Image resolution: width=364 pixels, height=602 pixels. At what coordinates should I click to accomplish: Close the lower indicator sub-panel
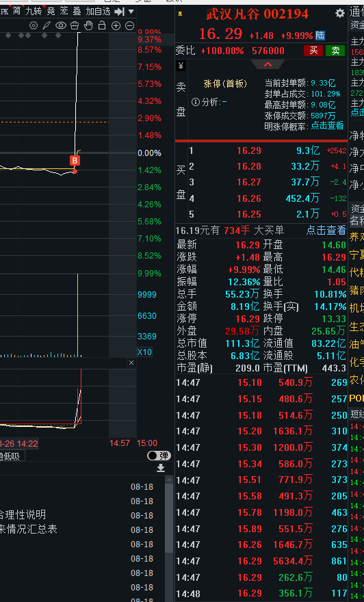tap(131, 363)
